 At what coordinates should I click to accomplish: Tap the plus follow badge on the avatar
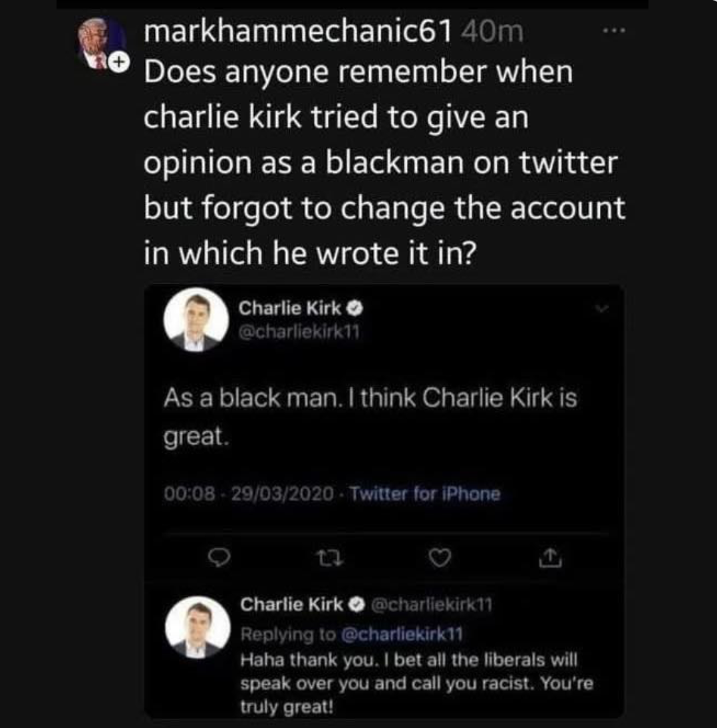[x=117, y=62]
